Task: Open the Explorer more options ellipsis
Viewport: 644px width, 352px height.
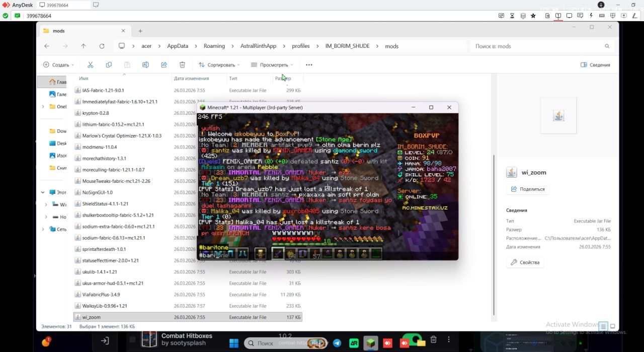Action: pyautogui.click(x=309, y=65)
